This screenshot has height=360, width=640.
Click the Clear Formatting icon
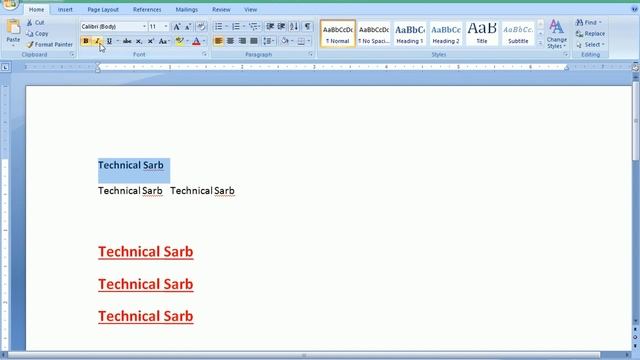(x=201, y=27)
